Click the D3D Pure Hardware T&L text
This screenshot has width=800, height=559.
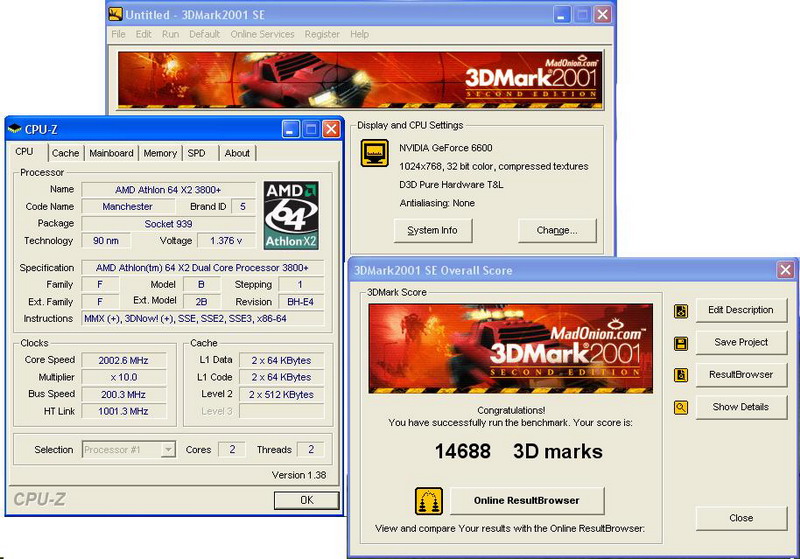(x=451, y=185)
